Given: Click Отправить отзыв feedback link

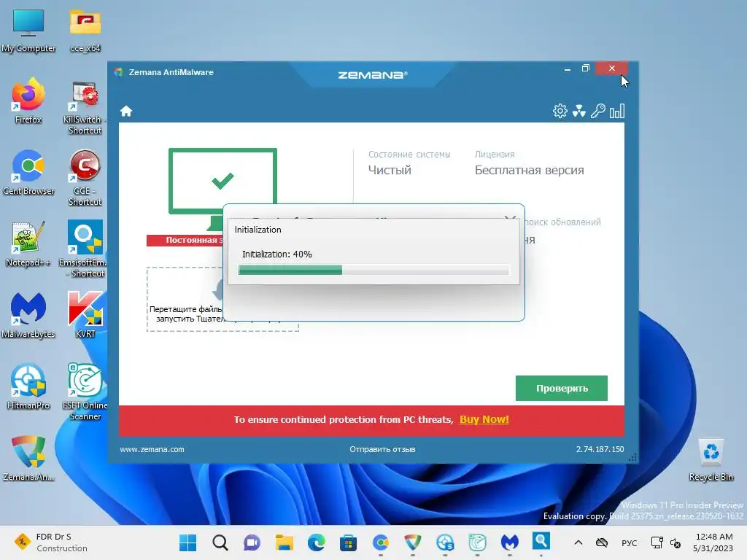Looking at the screenshot, I should pos(382,449).
